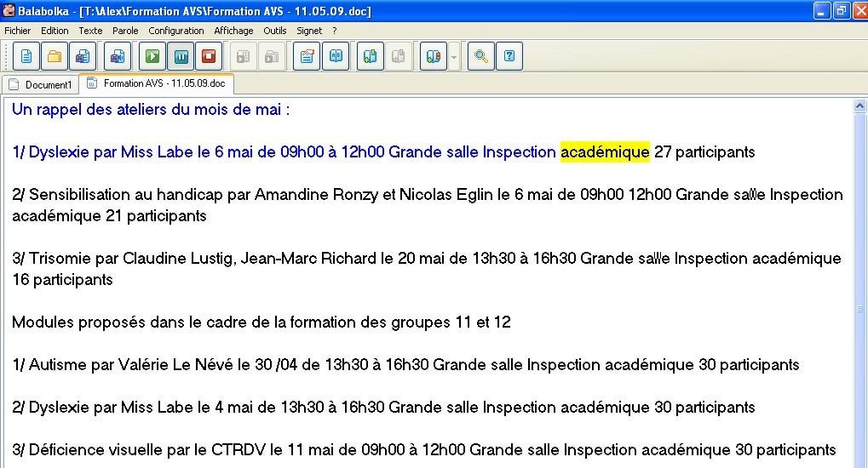Click the magnifying glass find icon

[x=481, y=57]
